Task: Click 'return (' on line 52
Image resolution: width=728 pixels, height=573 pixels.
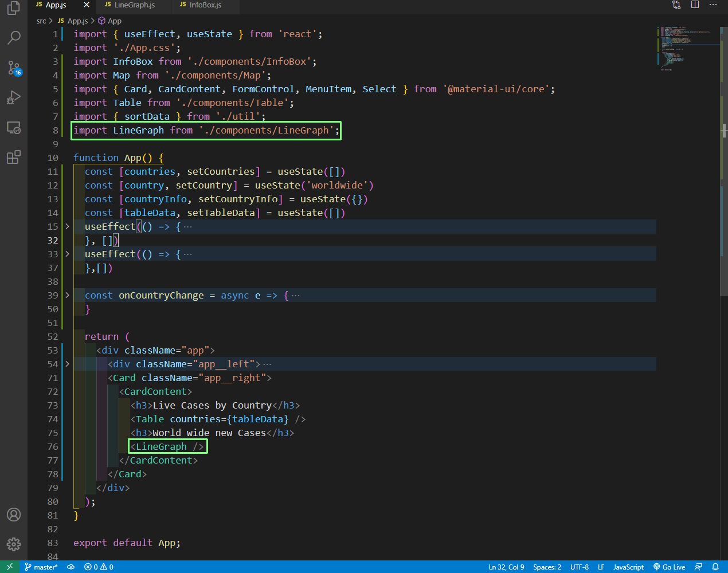Action: point(107,336)
